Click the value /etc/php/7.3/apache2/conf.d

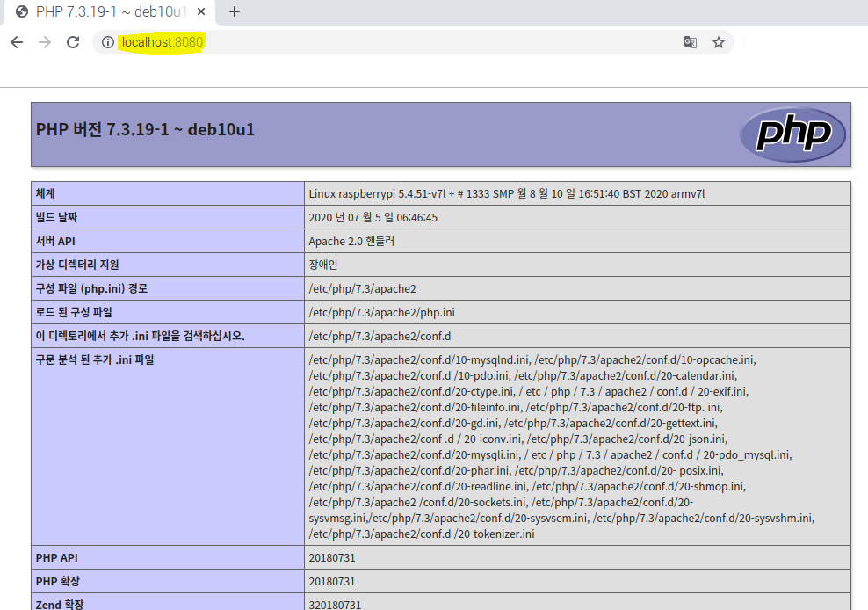click(380, 337)
